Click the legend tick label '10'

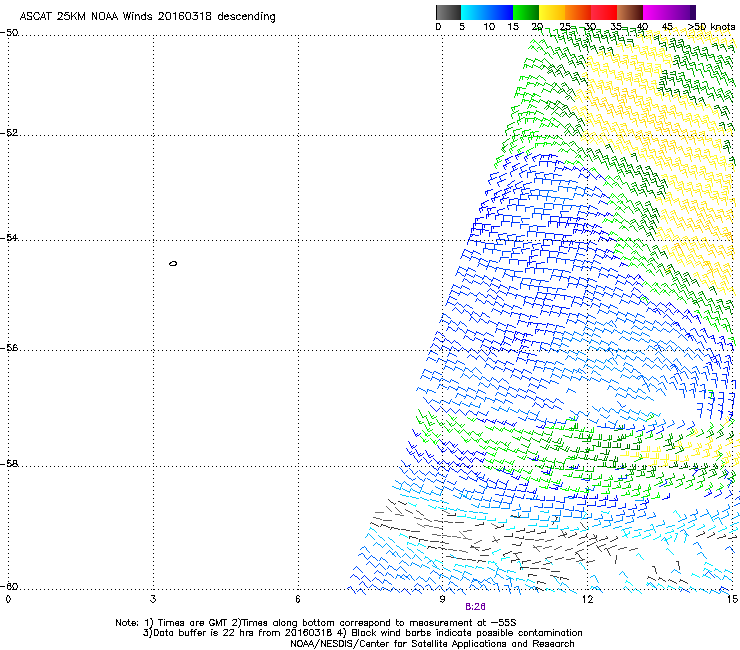tap(489, 27)
